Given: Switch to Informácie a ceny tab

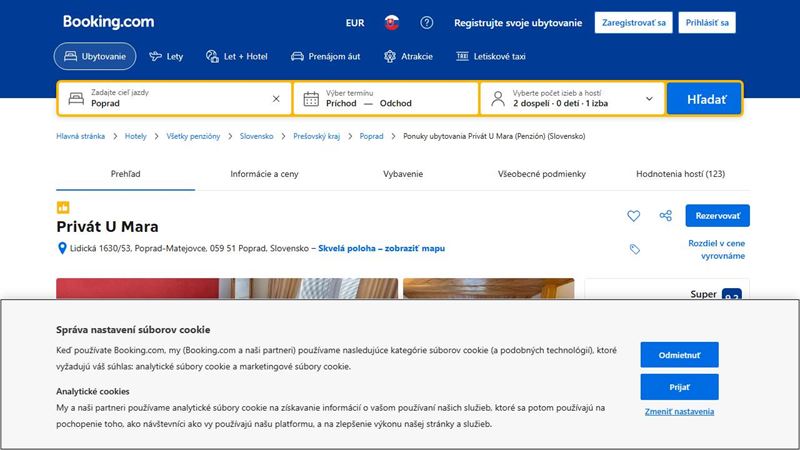Looking at the screenshot, I should coord(264,174).
